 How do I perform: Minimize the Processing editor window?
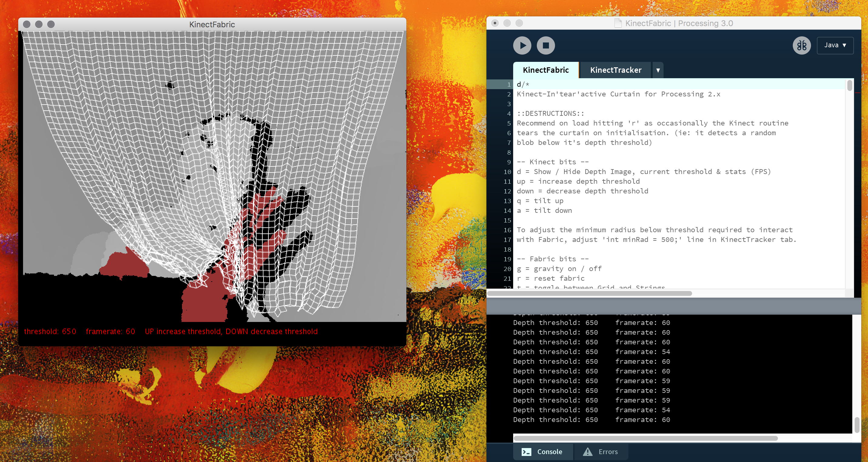507,23
